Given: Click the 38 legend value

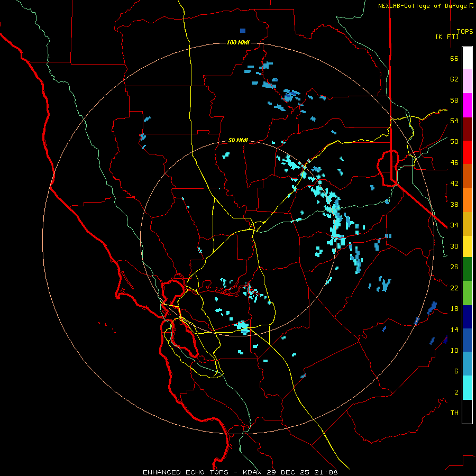Looking at the screenshot, I should click(454, 204).
